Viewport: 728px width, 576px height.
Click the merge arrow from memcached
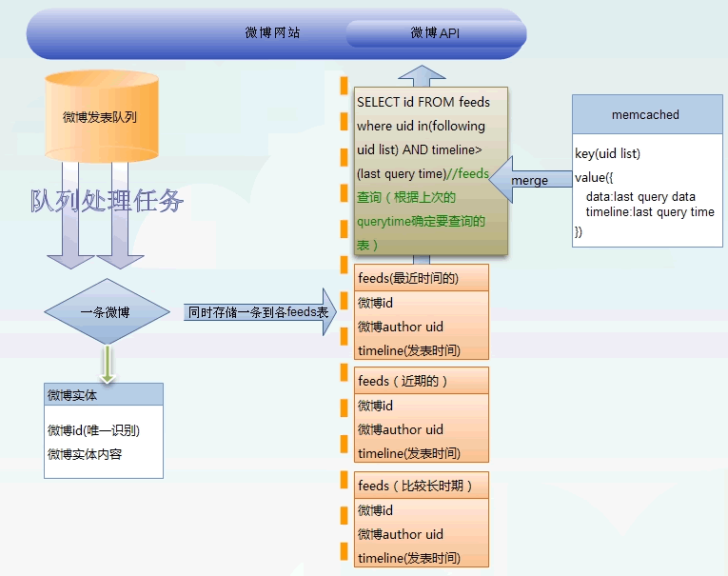531,180
